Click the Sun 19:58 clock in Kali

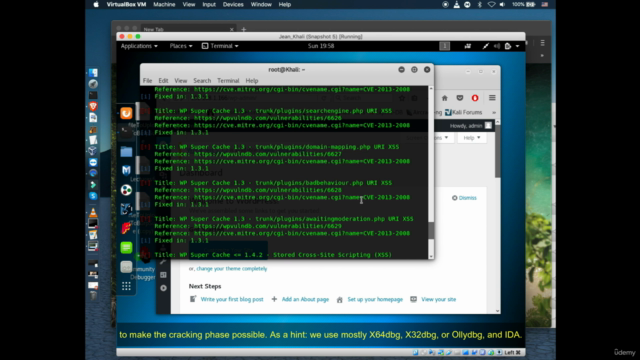point(321,46)
